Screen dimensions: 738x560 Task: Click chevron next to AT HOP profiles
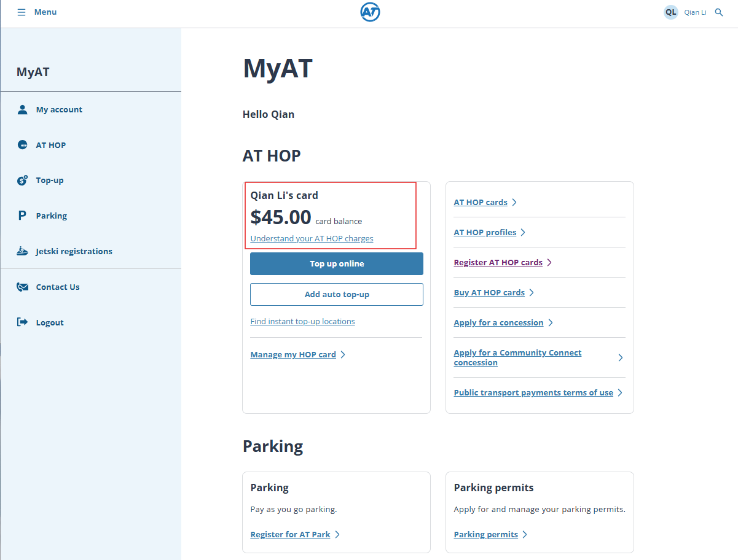click(523, 232)
